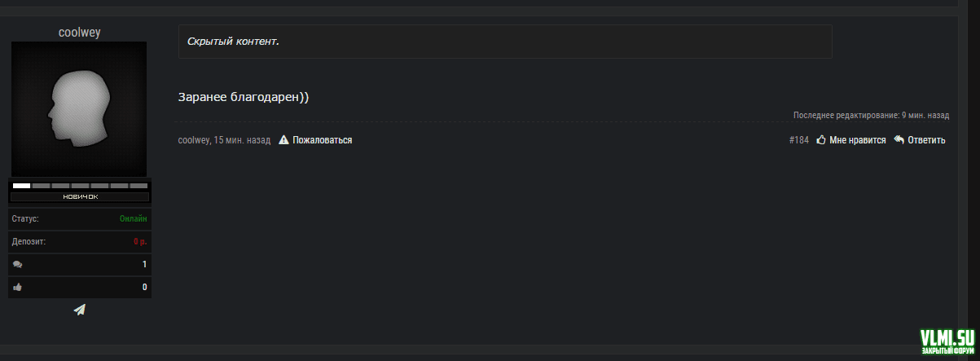The height and width of the screenshot is (361, 980).
Task: Click the 'Депозит' 0 р. value
Action: [x=140, y=242]
